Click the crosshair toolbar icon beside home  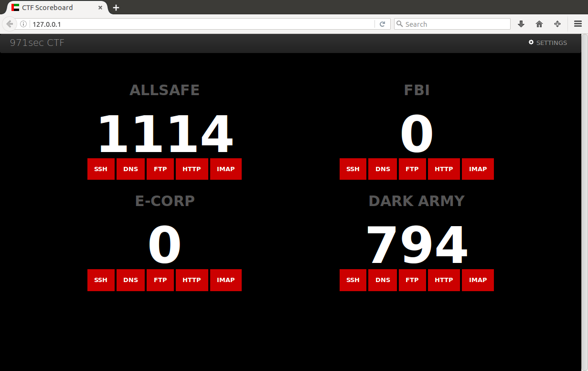[557, 24]
